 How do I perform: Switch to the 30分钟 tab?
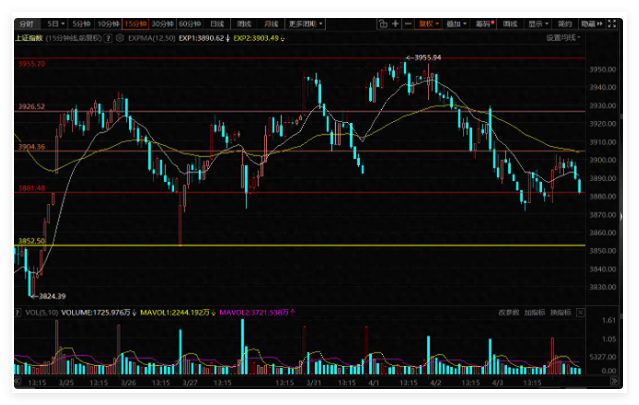161,22
